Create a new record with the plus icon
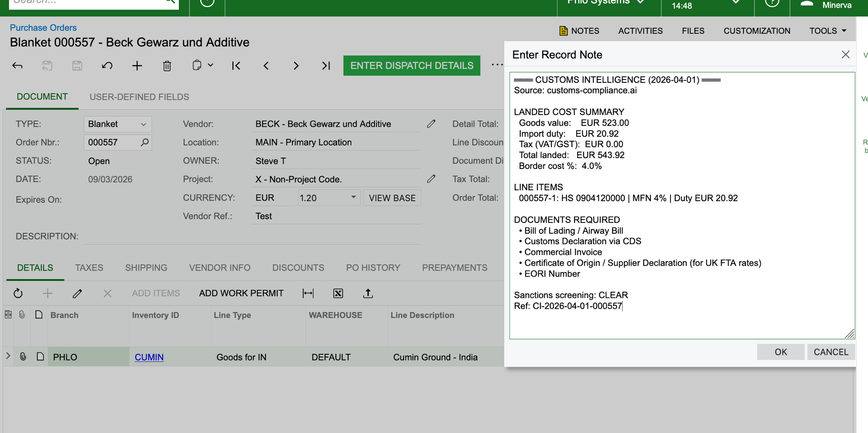The height and width of the screenshot is (433, 868). 137,66
